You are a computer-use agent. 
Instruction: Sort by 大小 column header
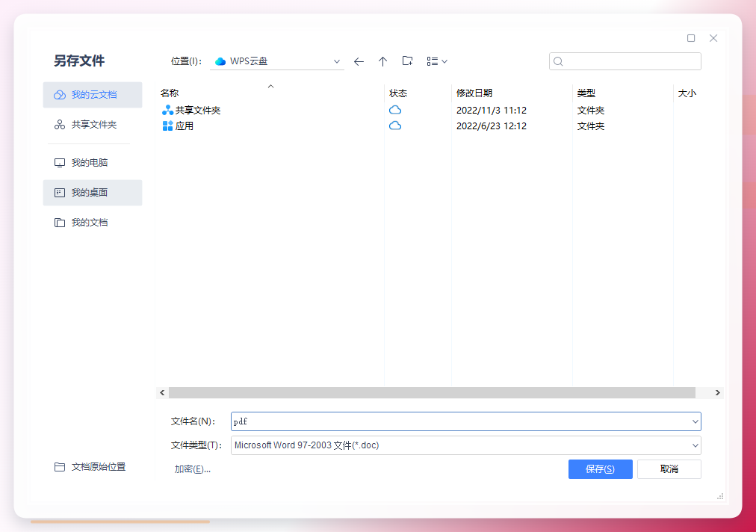coord(687,93)
